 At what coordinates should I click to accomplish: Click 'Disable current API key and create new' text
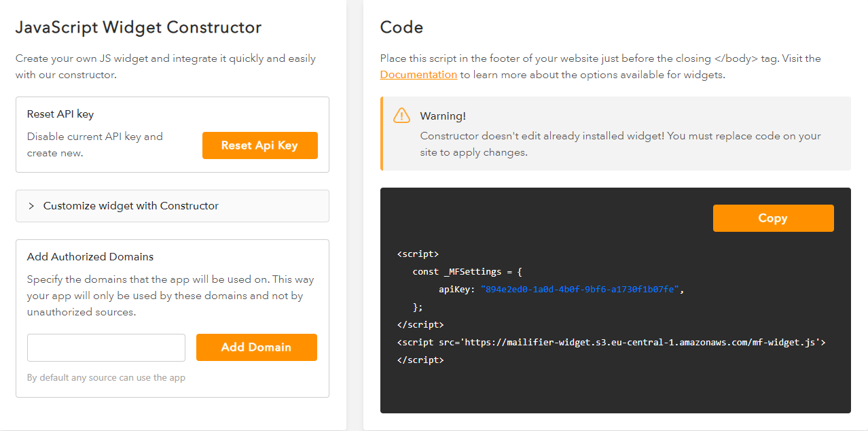[95, 145]
